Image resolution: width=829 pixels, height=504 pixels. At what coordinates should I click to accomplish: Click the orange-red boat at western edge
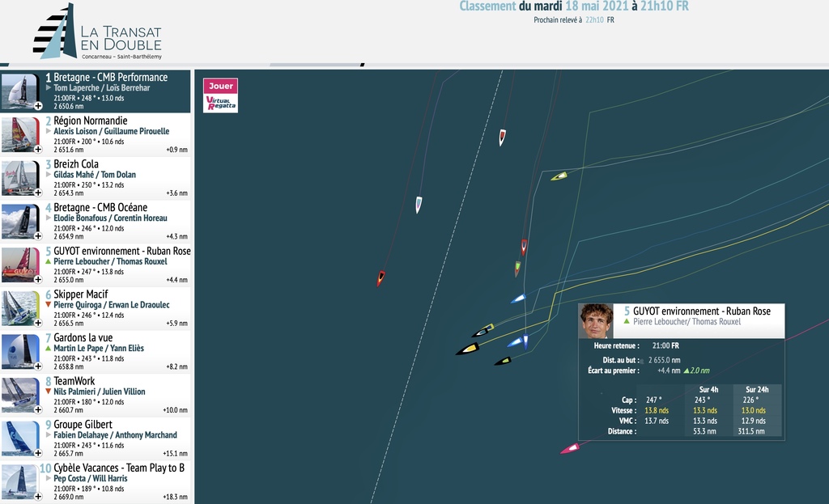(380, 278)
